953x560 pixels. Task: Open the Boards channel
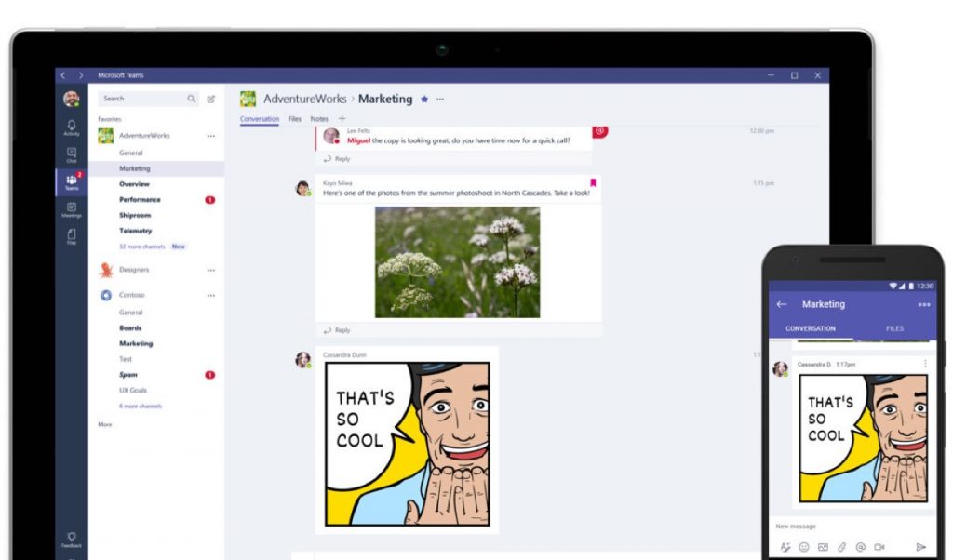click(x=130, y=328)
